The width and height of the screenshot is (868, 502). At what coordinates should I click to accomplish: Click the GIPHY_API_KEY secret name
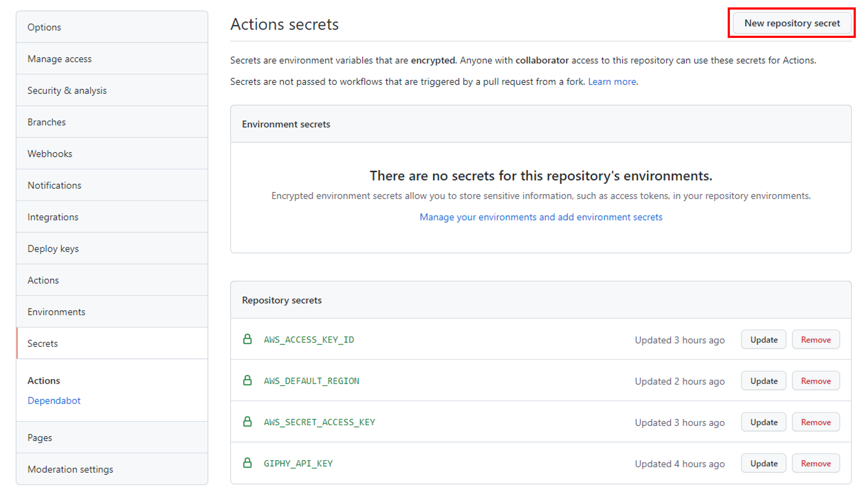[x=298, y=463]
